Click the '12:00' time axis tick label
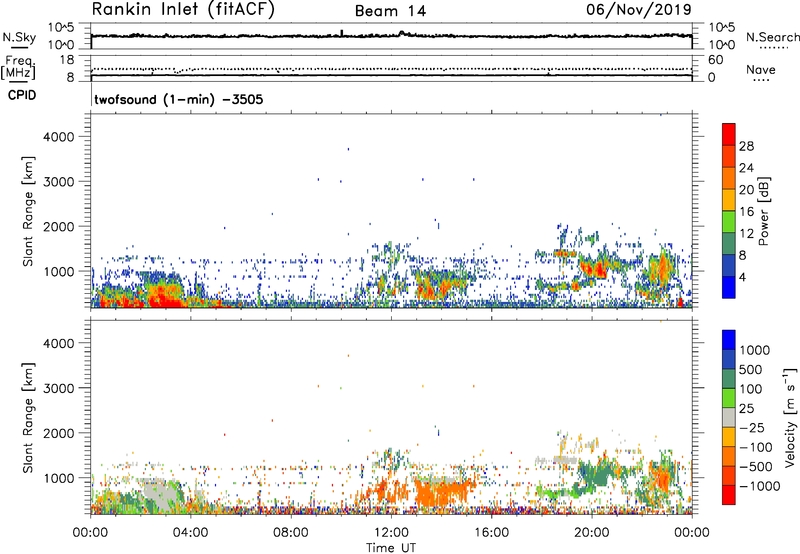The height and width of the screenshot is (554, 800). tap(391, 533)
